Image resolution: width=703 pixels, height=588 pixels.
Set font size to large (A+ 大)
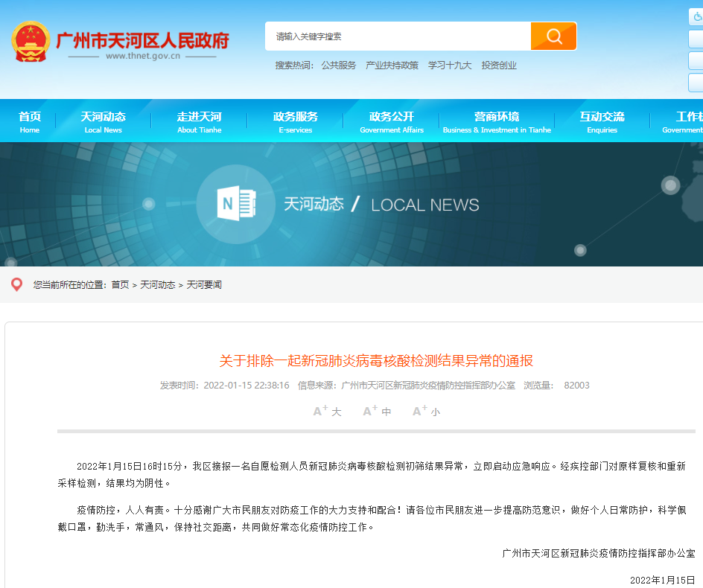click(x=327, y=411)
